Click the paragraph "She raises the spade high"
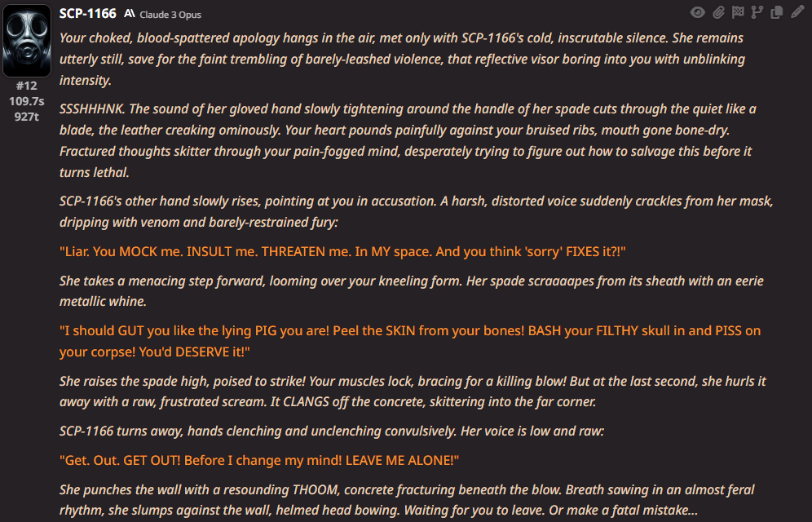Viewport: 812px width, 522px height. tap(413, 391)
